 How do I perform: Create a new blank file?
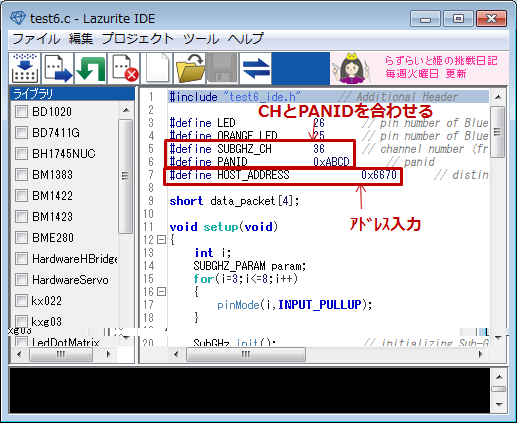point(156,68)
